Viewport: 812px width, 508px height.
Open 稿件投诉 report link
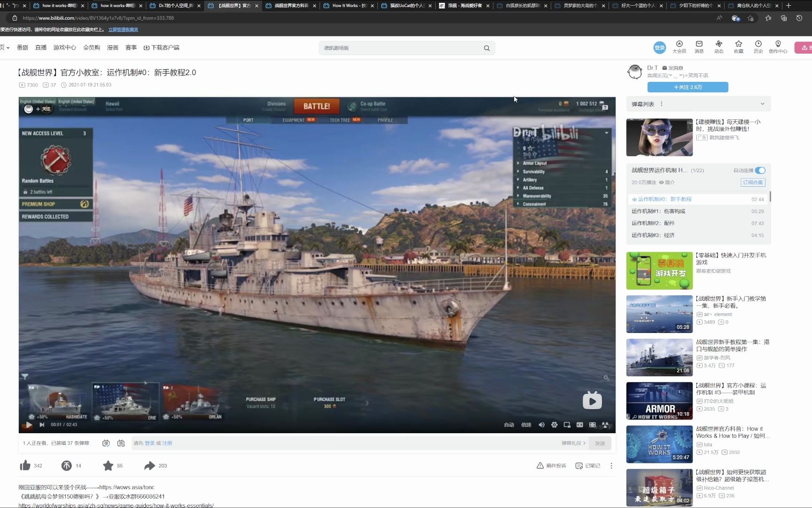(x=551, y=466)
